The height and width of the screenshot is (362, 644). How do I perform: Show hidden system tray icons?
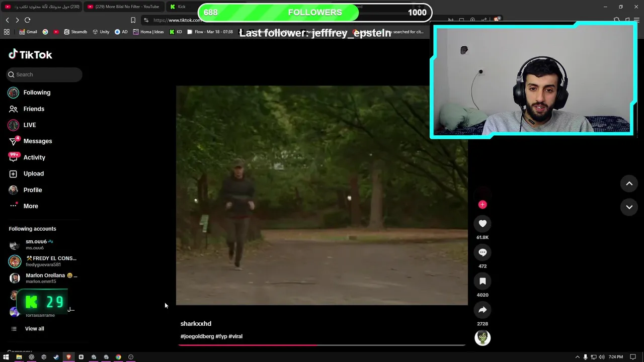point(578,357)
